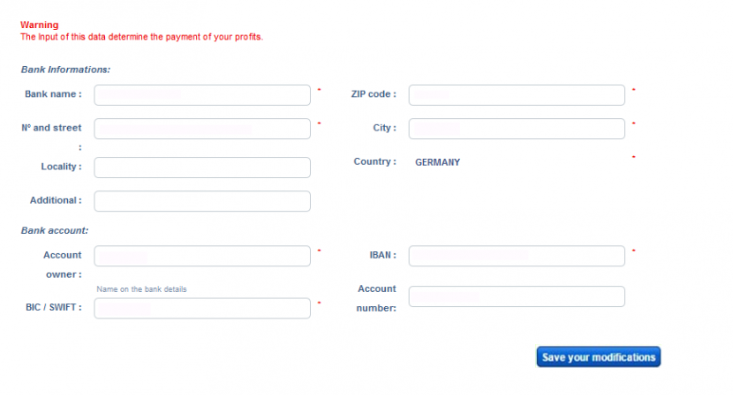Focus the ZIP code text box

point(517,95)
